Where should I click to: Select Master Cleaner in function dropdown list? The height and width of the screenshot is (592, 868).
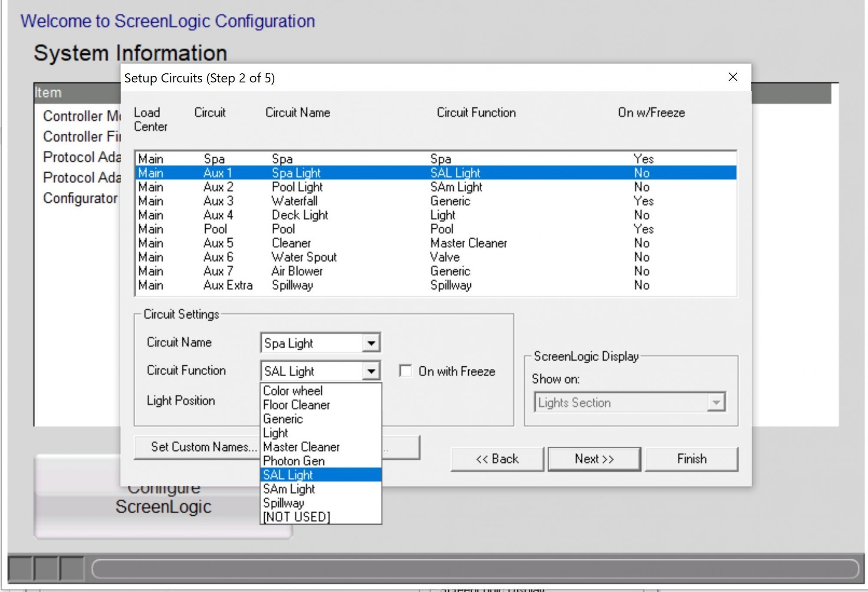click(x=321, y=447)
